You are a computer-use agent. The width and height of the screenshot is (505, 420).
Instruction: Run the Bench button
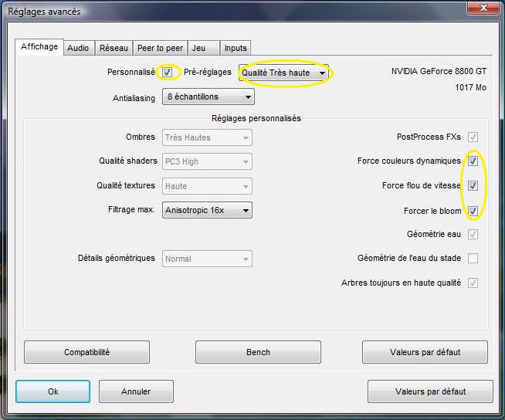tap(258, 352)
